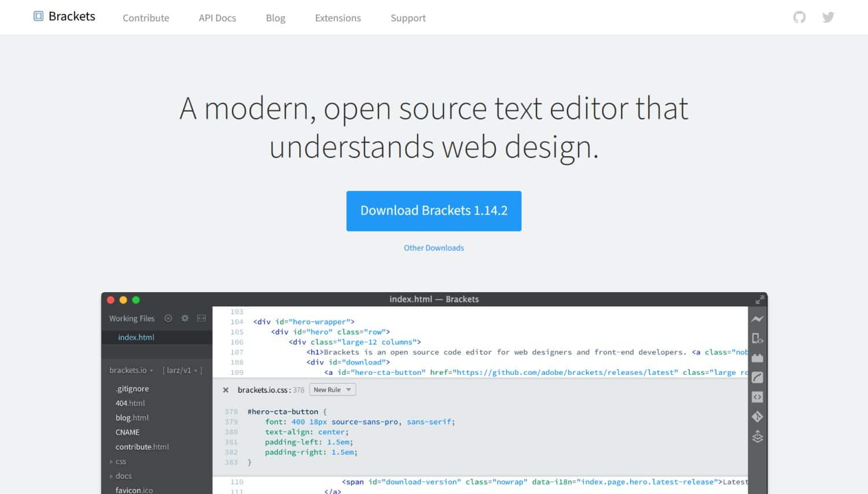Click the layers icon at sidebar bottom

pos(757,437)
